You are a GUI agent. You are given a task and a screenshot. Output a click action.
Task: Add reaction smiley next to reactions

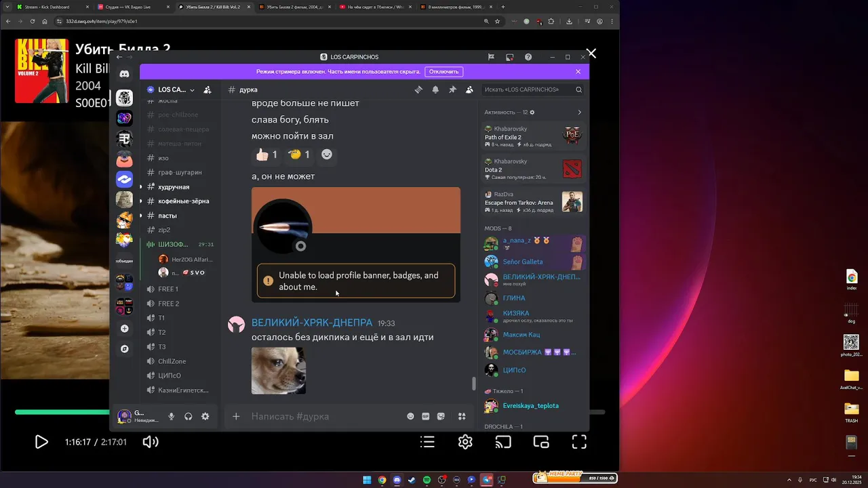(x=327, y=155)
